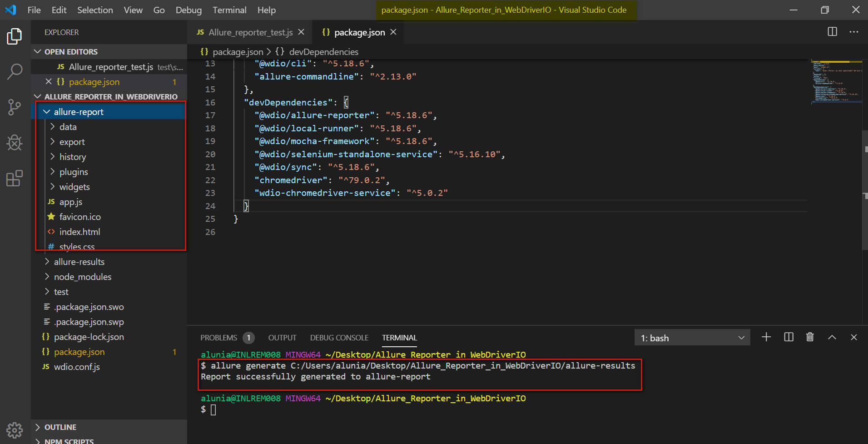
Task: Open the Terminal menu
Action: coord(229,10)
